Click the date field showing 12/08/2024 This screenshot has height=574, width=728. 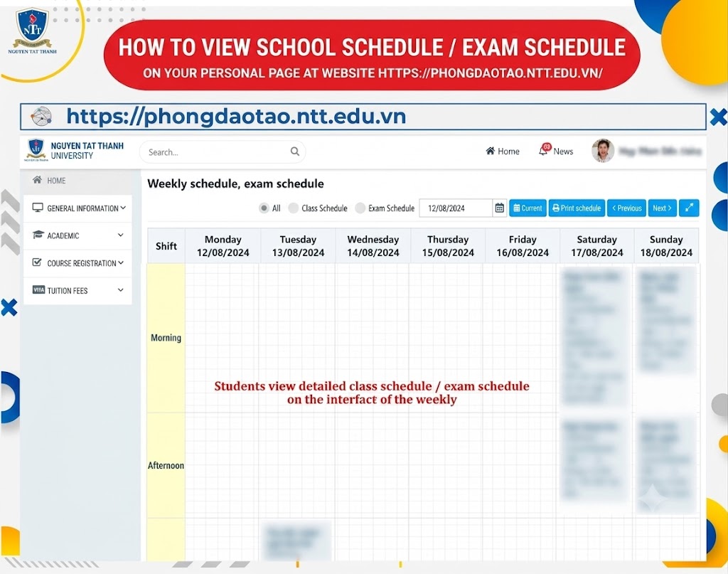pos(456,208)
